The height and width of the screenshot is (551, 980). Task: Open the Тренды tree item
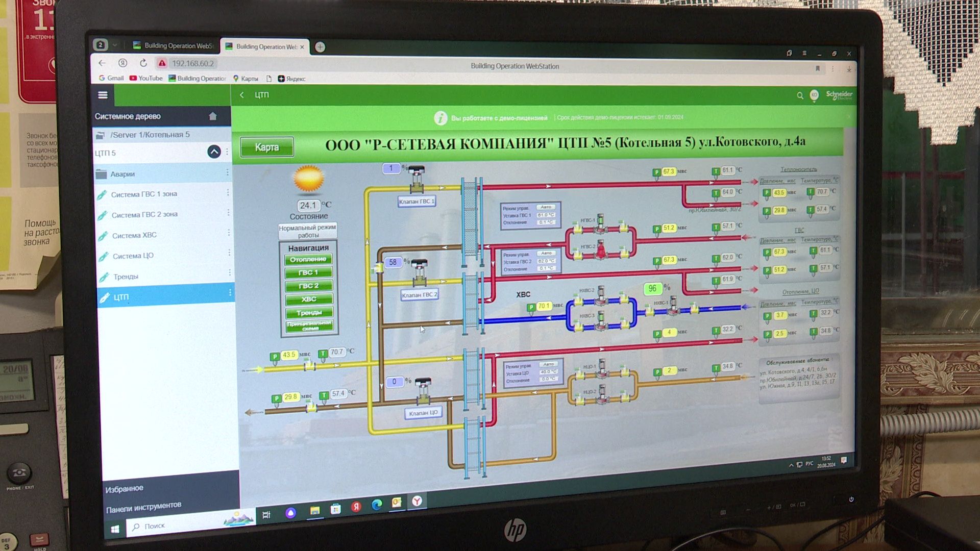pos(126,277)
